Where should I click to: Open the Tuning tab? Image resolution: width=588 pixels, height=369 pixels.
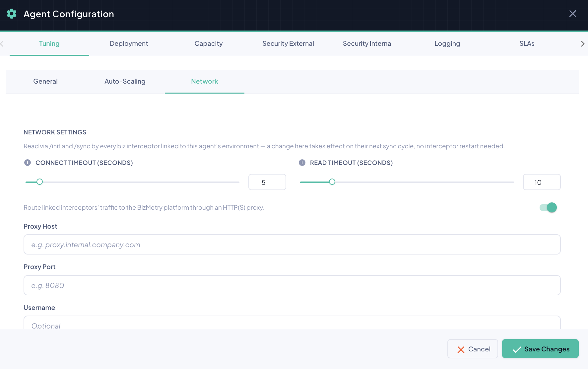[x=49, y=44]
